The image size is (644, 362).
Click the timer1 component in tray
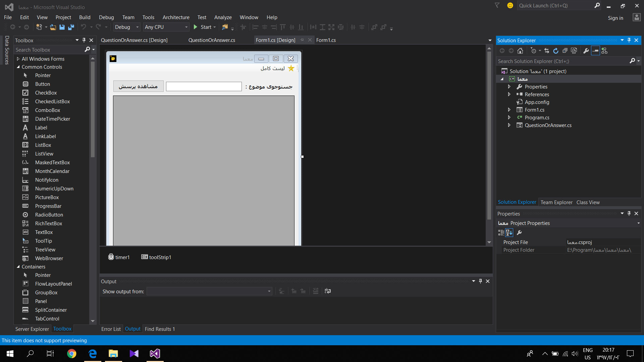119,257
